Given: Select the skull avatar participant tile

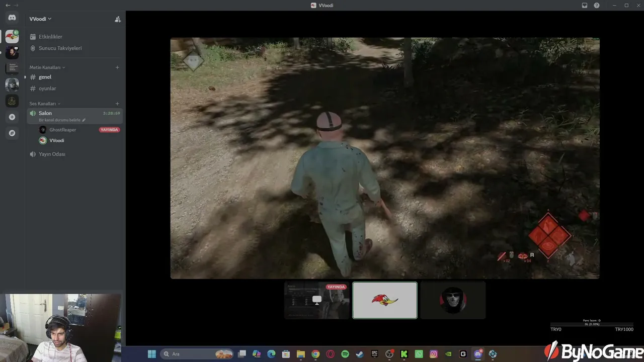Looking at the screenshot, I should (x=453, y=300).
